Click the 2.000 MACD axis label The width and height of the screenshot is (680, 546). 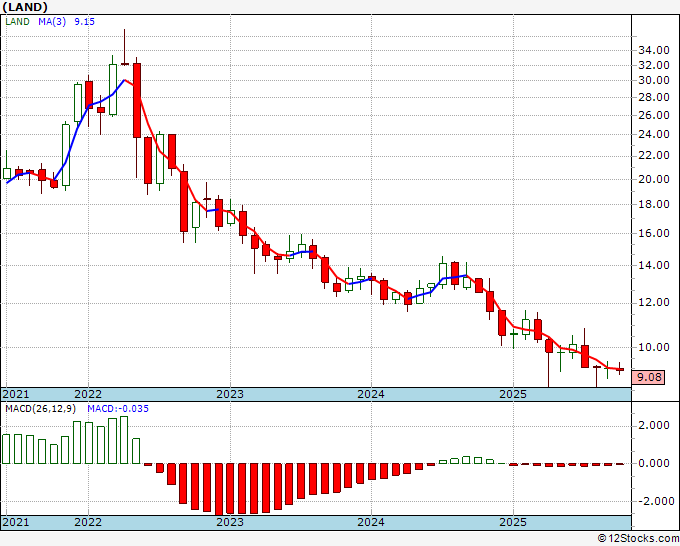(x=654, y=425)
